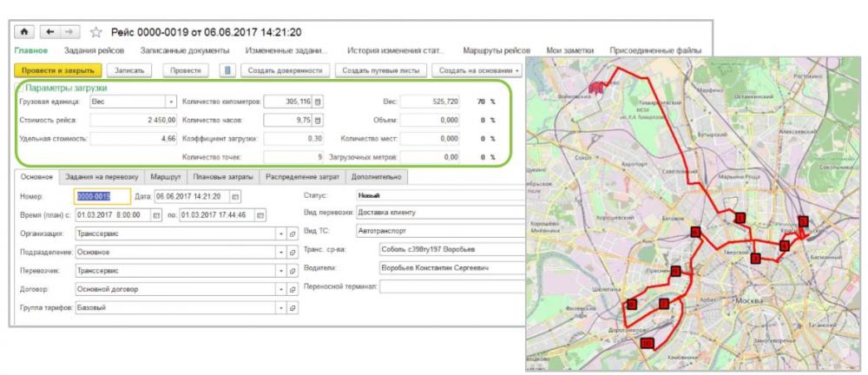Viewport: 868px width, 375px height.
Task: Navigate back with the left arrow
Action: pos(50,32)
